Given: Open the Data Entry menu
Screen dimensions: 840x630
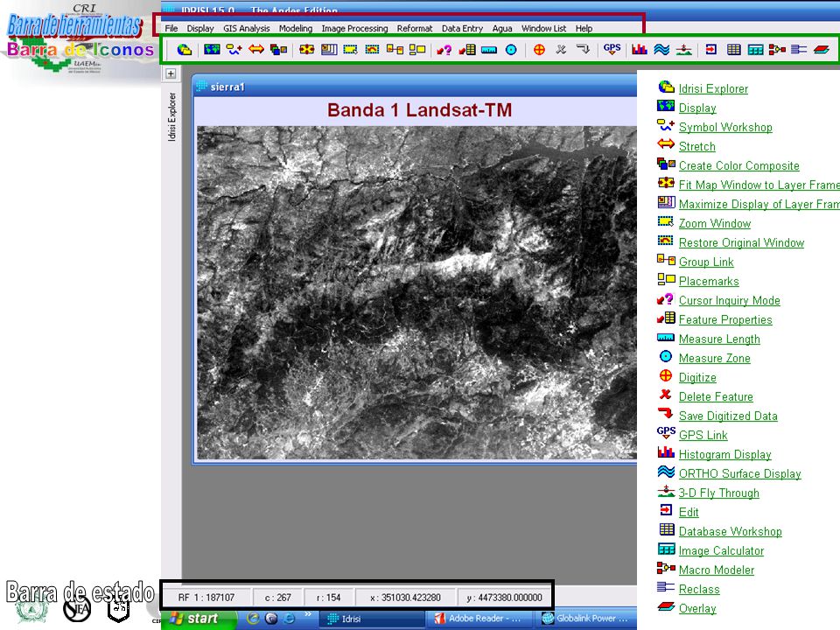Looking at the screenshot, I should [x=462, y=28].
